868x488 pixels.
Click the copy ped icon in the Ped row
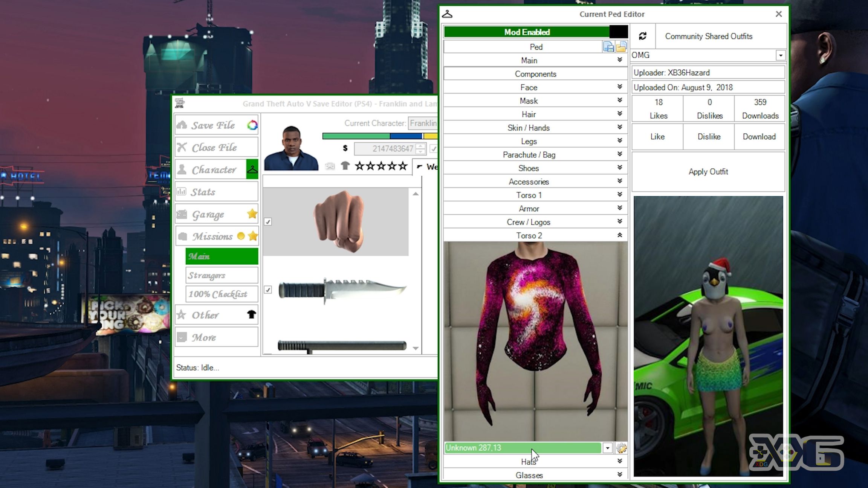pyautogui.click(x=608, y=47)
